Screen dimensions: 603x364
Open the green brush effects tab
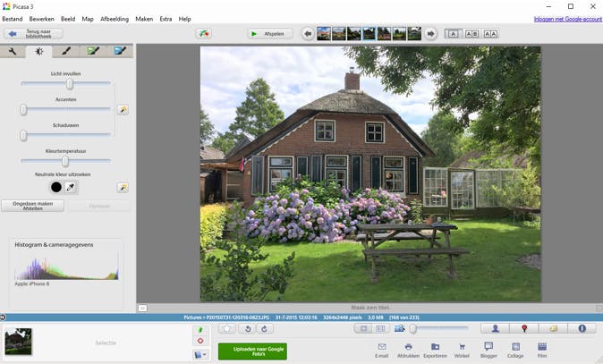coord(93,51)
